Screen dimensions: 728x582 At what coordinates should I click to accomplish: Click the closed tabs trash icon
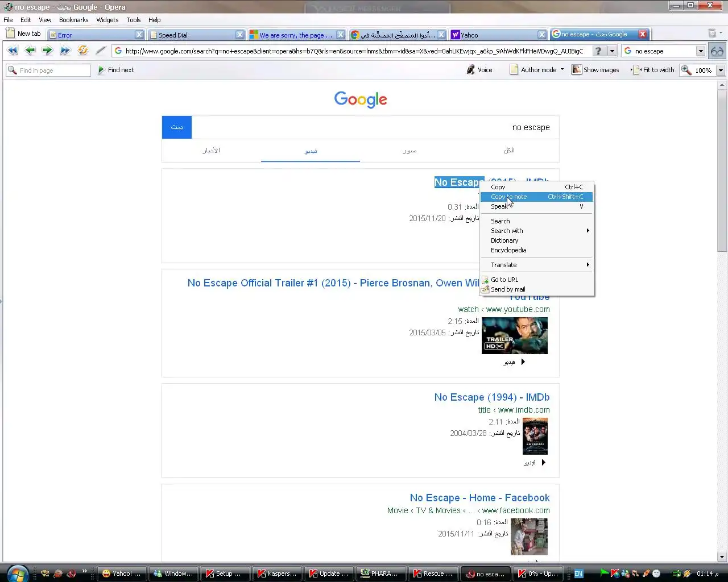712,34
